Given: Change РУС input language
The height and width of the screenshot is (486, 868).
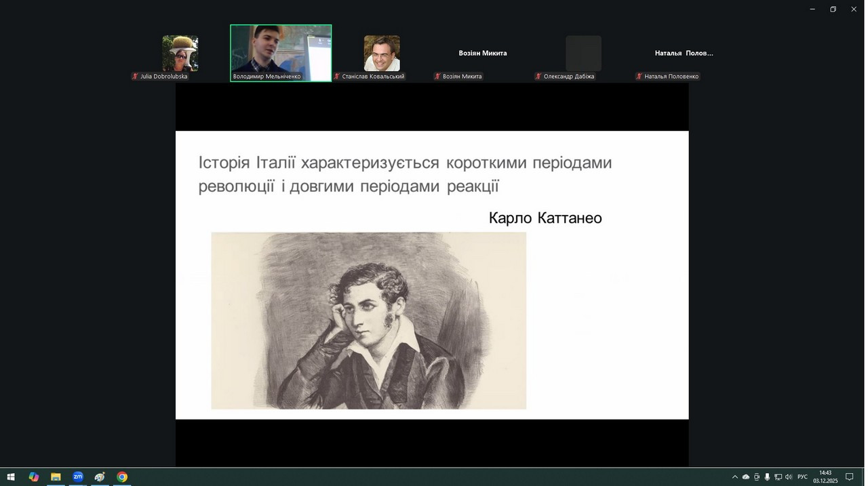Looking at the screenshot, I should (x=802, y=477).
